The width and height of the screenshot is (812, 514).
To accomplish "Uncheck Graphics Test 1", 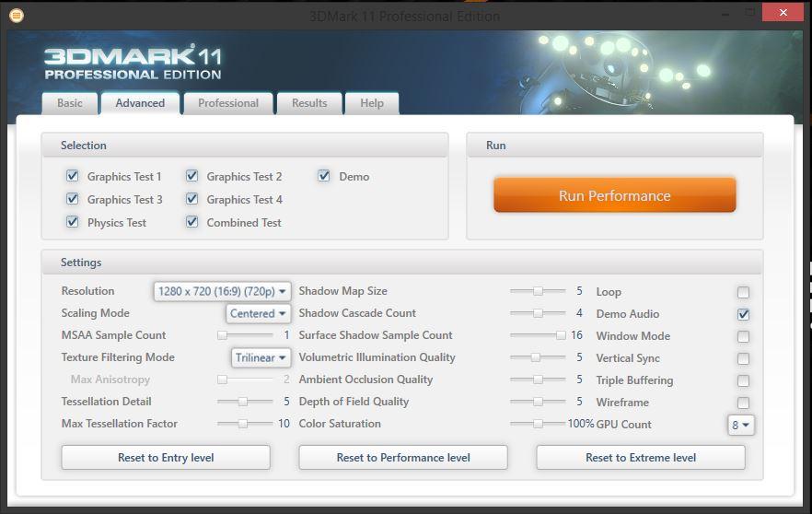I will [x=73, y=176].
